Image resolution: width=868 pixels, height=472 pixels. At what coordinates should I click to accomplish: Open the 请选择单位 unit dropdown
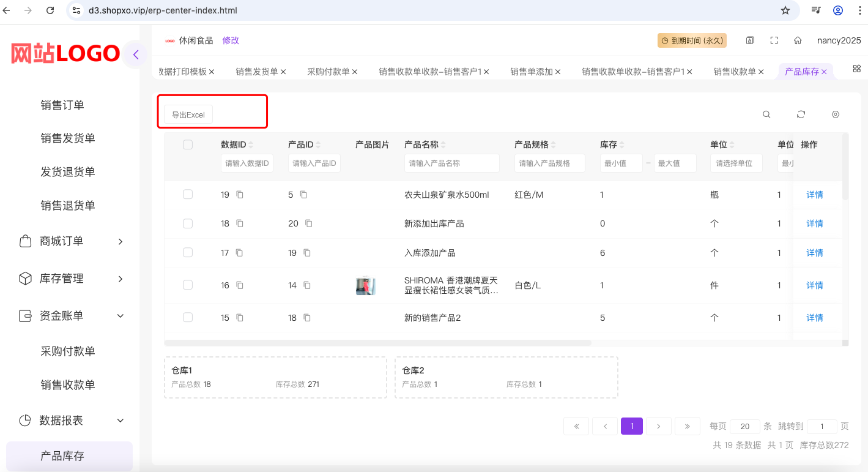point(736,163)
